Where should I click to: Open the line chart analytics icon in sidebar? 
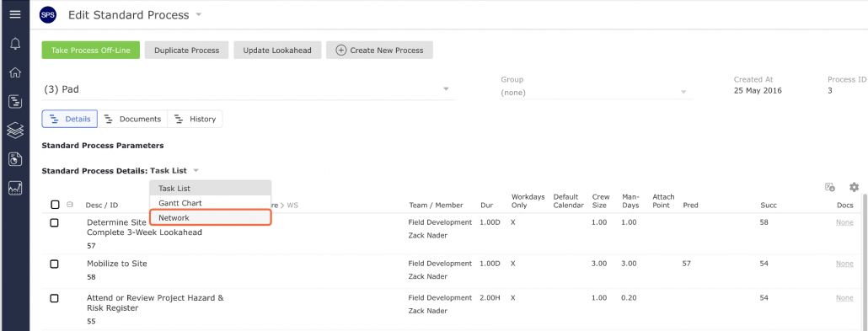point(15,188)
